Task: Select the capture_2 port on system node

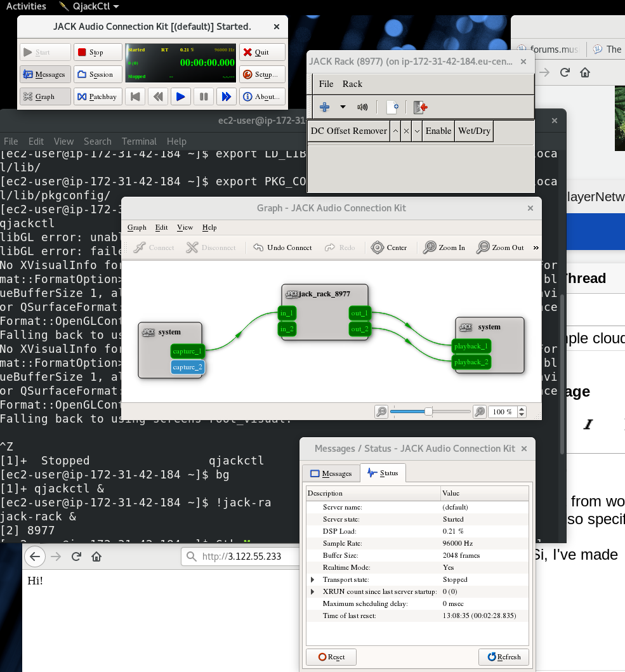Action: tap(187, 367)
